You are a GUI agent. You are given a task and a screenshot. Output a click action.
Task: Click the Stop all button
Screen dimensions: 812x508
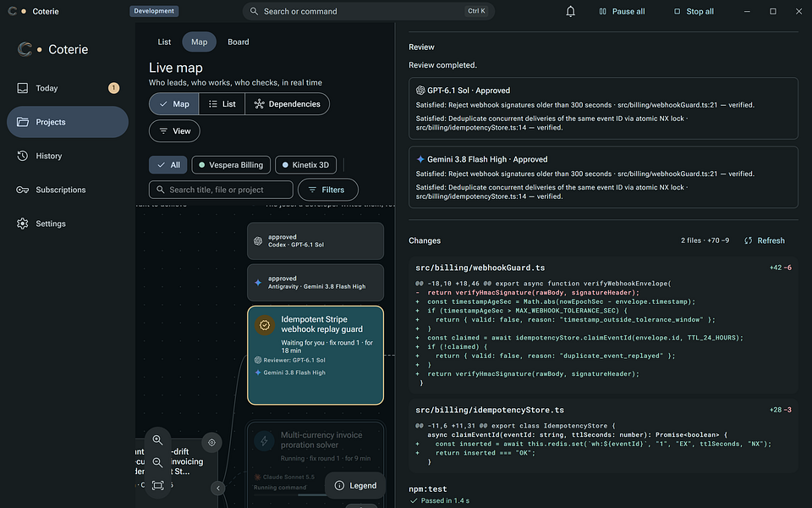(694, 11)
